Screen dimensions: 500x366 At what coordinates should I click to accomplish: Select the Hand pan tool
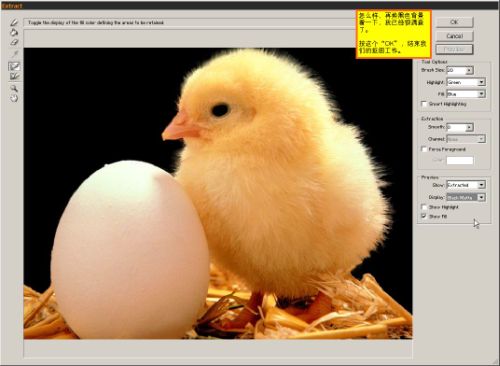point(14,98)
